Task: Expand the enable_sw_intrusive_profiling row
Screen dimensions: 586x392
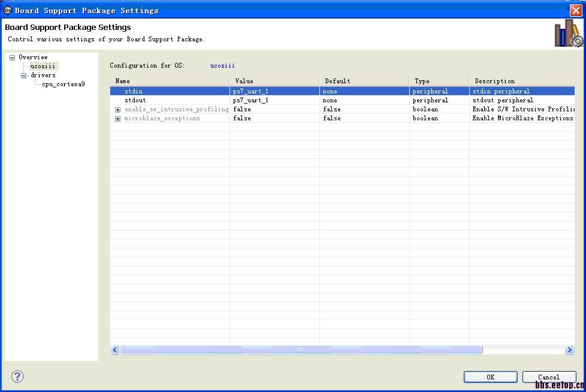Action: [118, 110]
